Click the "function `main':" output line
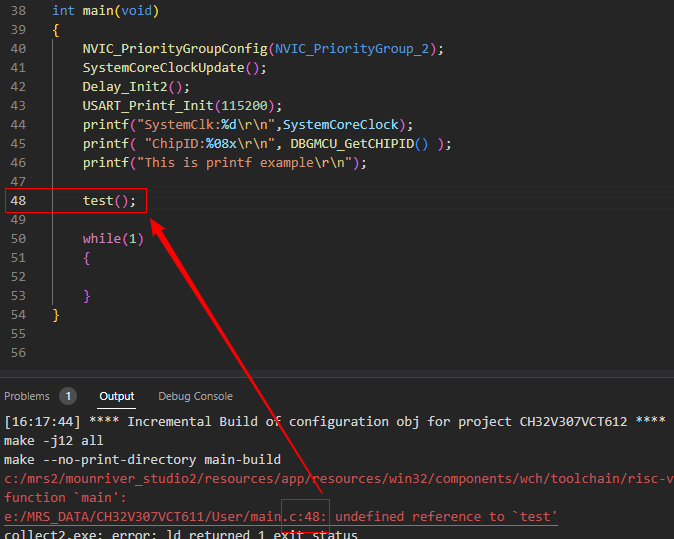The height and width of the screenshot is (539, 674). coord(65,497)
